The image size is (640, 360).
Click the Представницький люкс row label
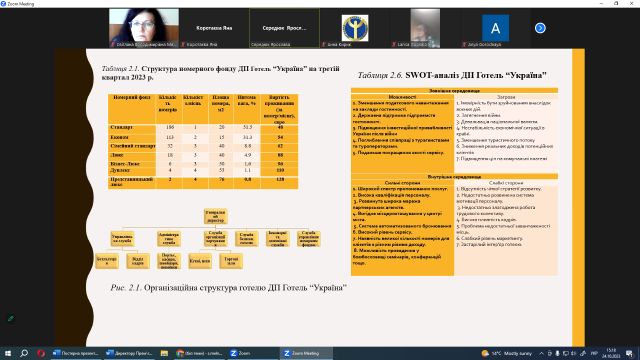pyautogui.click(x=131, y=182)
